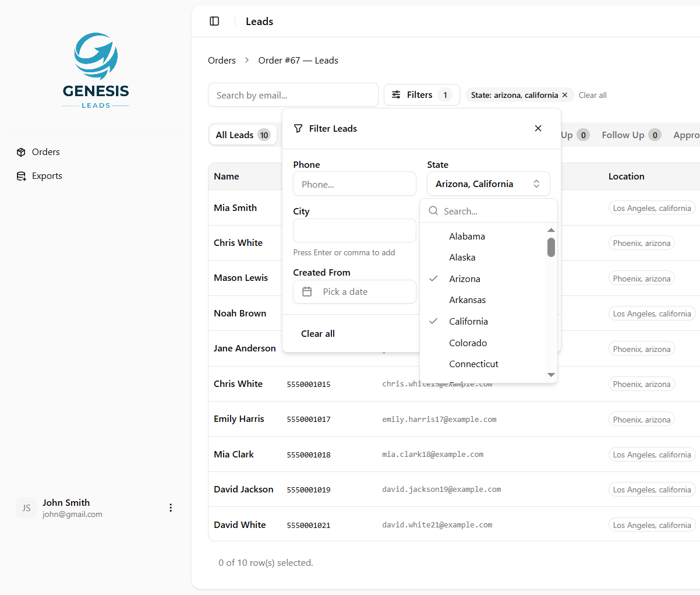Collapse the State combo box Arizona, California

(x=489, y=184)
